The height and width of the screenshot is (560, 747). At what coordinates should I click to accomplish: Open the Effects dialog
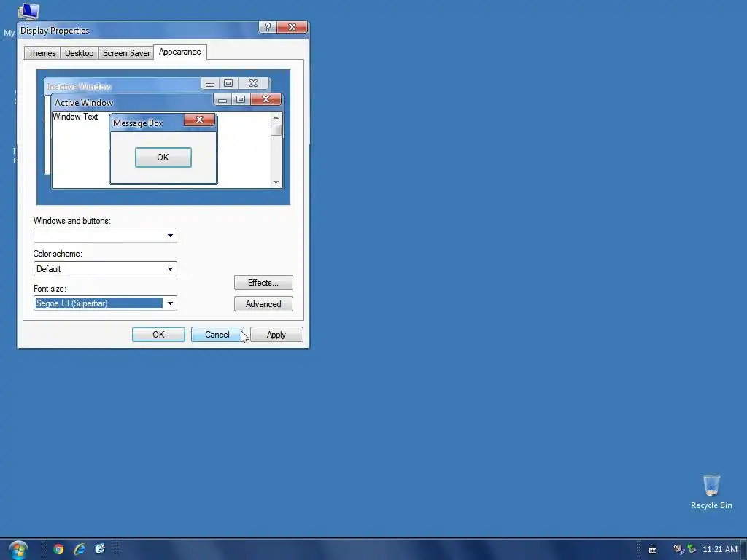pos(263,283)
